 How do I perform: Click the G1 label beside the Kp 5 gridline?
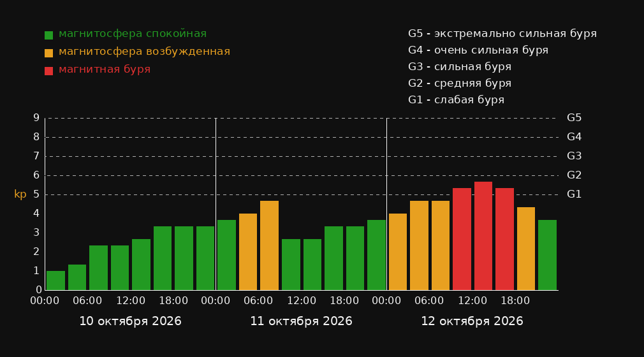point(574,194)
